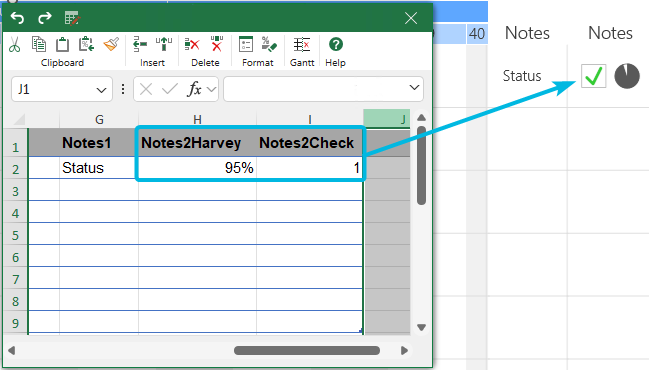Delete the selected row icon

coord(192,44)
